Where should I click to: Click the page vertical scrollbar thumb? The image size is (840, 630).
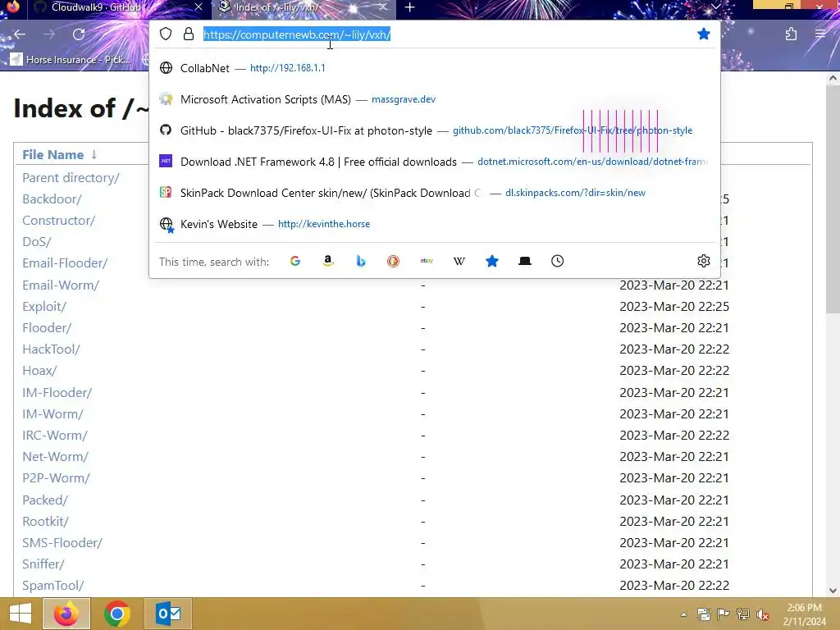click(833, 199)
